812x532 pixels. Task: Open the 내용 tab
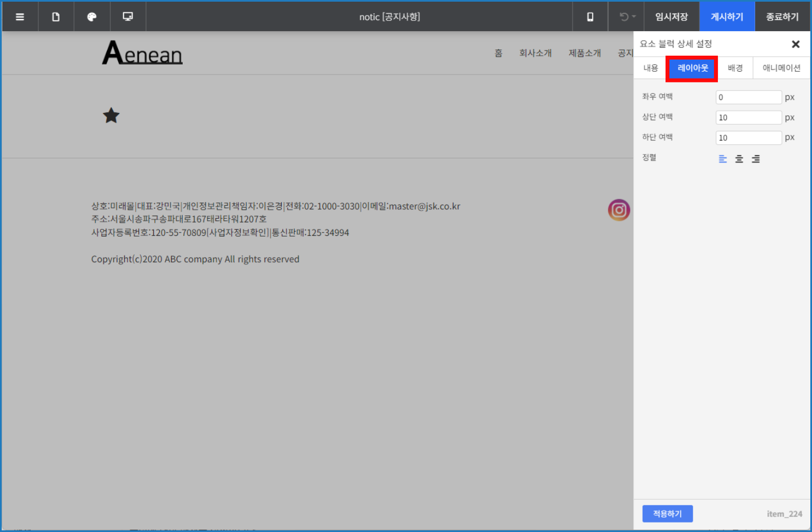(x=650, y=68)
